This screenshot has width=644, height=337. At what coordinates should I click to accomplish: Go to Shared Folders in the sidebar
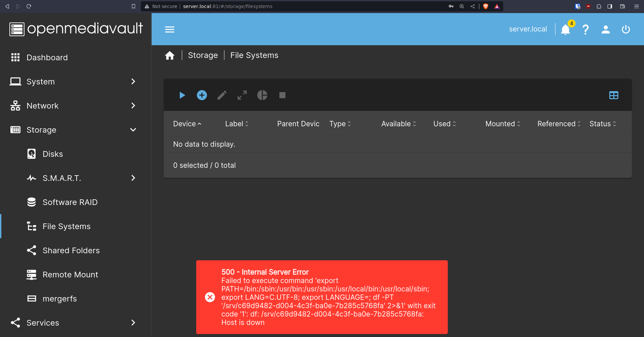point(71,250)
